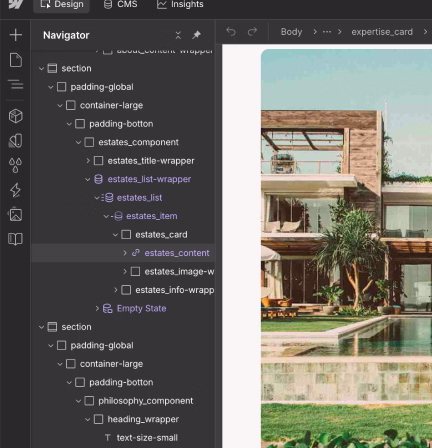Select the estates_content row
432x448 pixels.
tap(123, 253)
